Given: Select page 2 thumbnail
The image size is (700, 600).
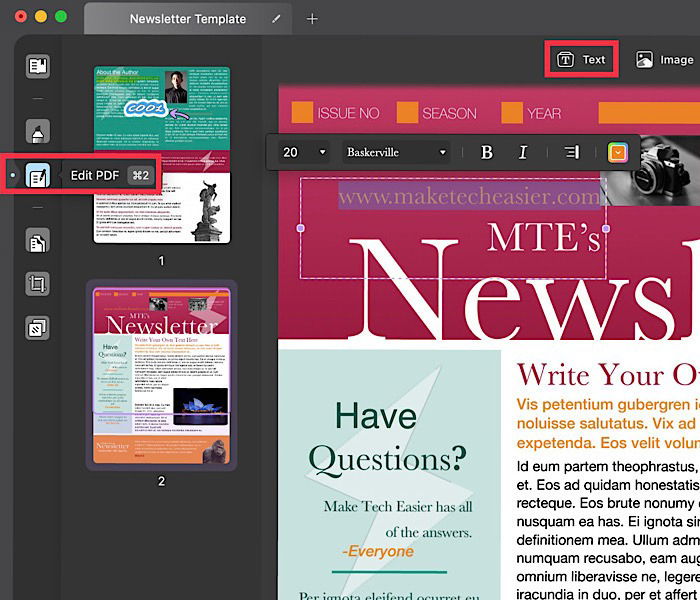Looking at the screenshot, I should coord(161,375).
